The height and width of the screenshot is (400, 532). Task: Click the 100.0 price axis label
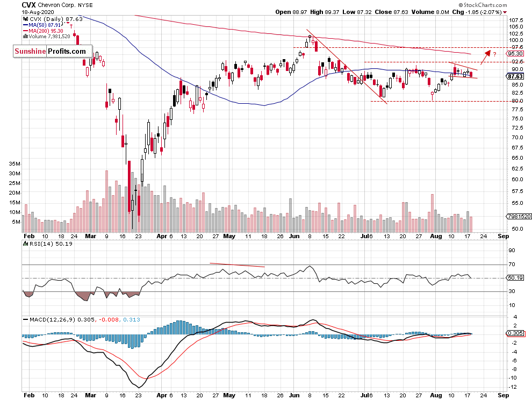click(x=516, y=40)
